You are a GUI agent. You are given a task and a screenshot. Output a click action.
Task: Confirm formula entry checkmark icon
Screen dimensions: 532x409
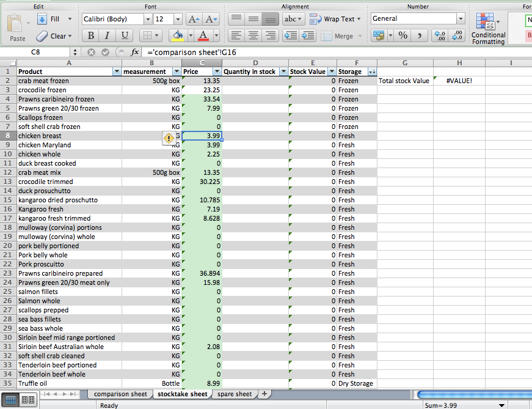(105, 53)
